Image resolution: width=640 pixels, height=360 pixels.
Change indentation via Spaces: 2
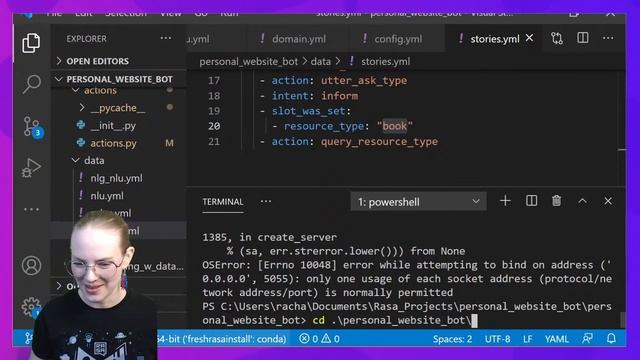pos(452,339)
